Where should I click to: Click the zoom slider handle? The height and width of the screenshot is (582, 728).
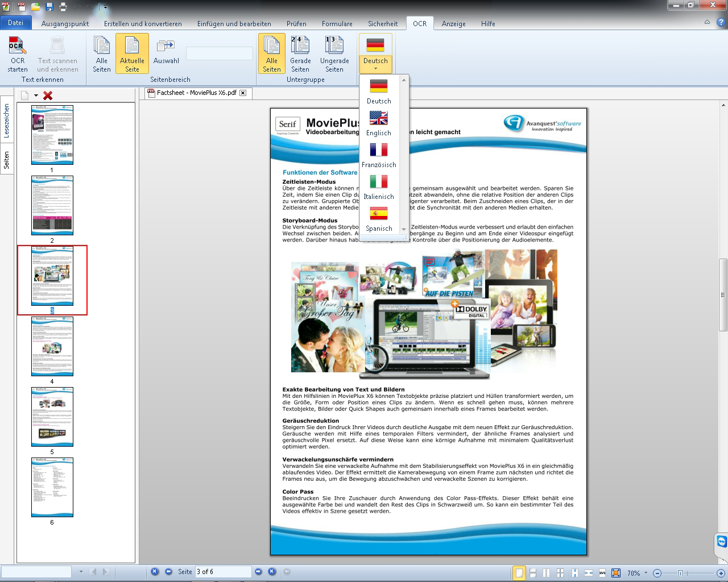pos(680,573)
